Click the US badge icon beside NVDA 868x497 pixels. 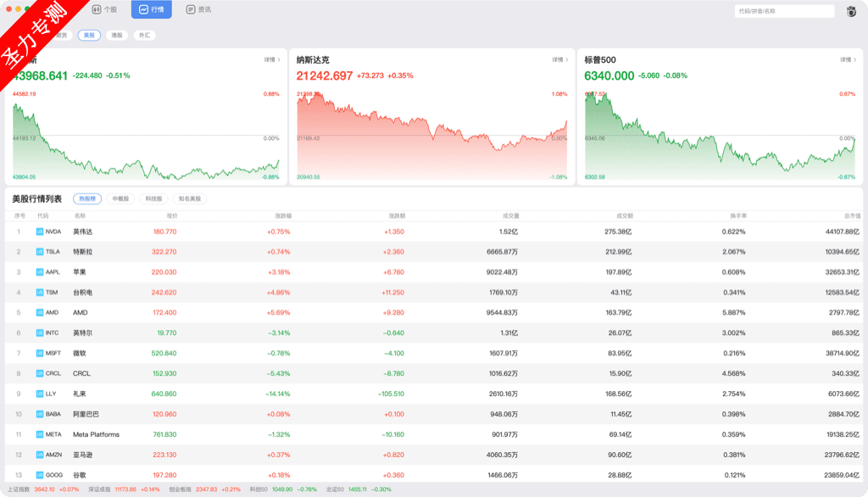pos(39,232)
